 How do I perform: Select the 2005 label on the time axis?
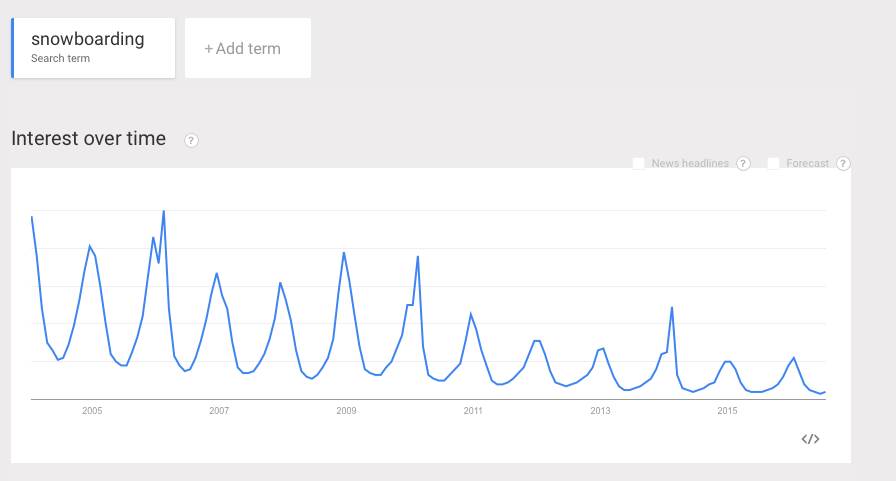92,411
